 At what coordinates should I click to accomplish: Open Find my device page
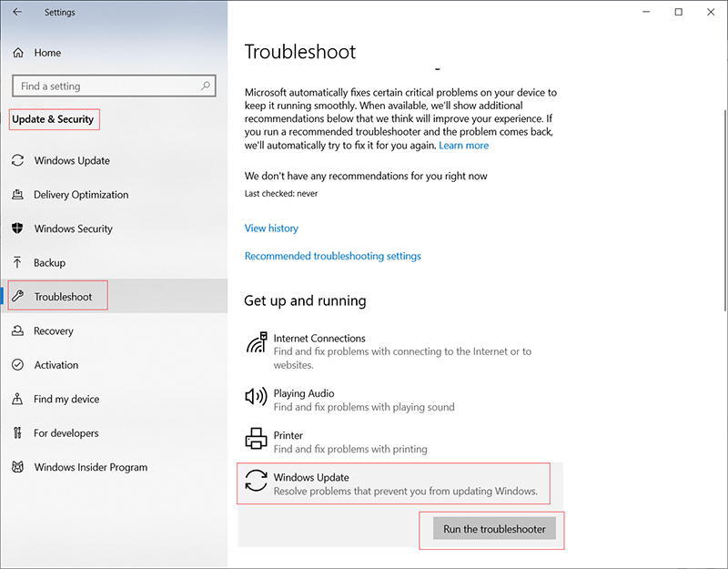114,399
